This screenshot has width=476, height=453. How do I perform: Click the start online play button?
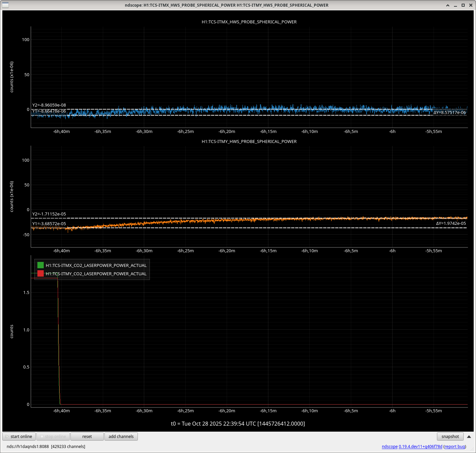(x=19, y=436)
